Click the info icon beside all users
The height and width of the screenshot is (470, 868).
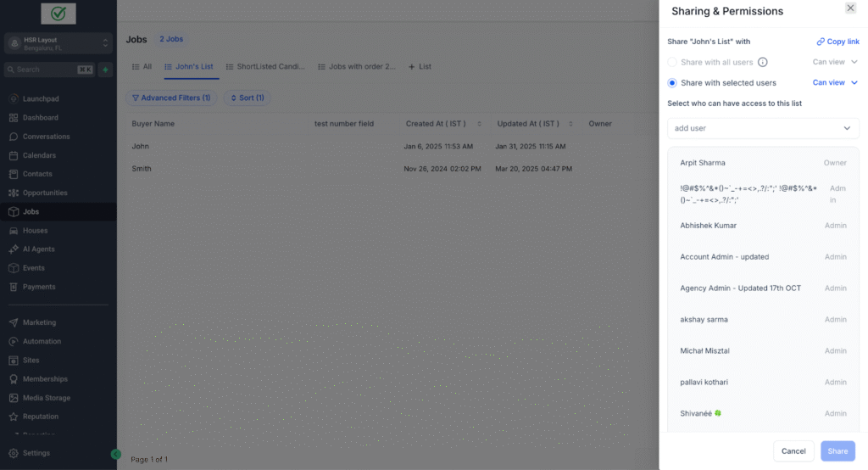point(762,62)
